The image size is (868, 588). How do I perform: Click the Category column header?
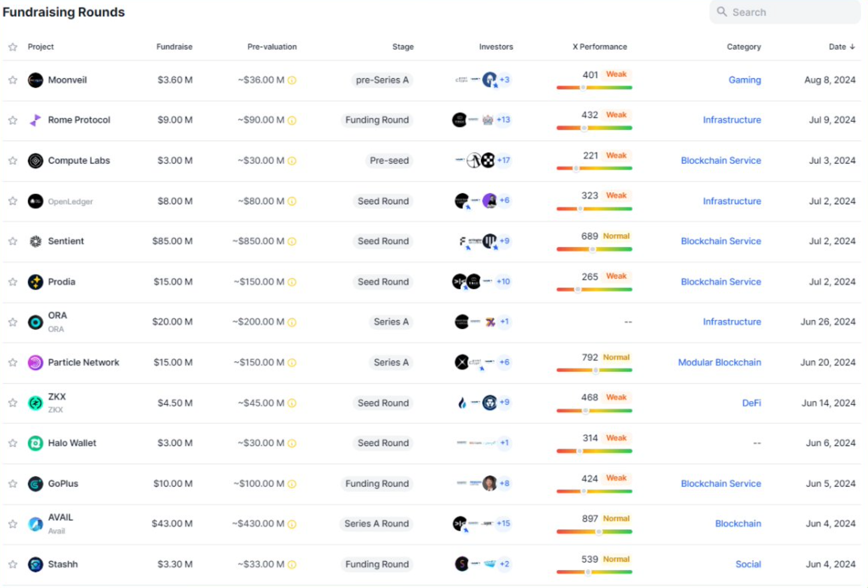click(744, 47)
